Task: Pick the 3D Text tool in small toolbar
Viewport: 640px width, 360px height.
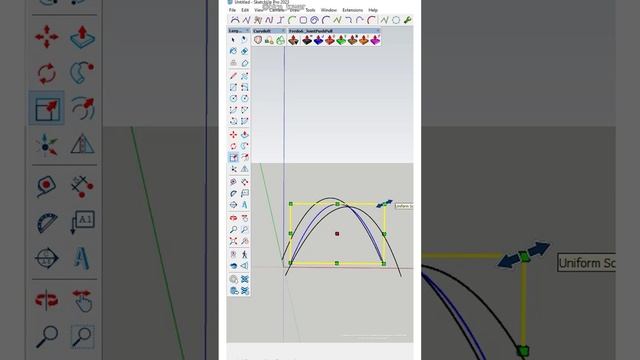Action: click(x=244, y=204)
